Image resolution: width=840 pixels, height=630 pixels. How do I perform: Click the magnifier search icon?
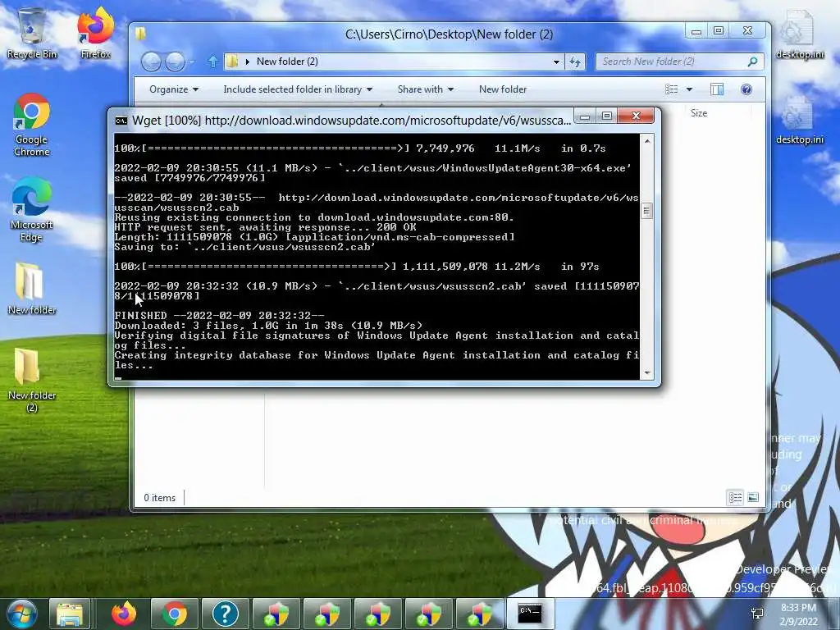click(753, 62)
